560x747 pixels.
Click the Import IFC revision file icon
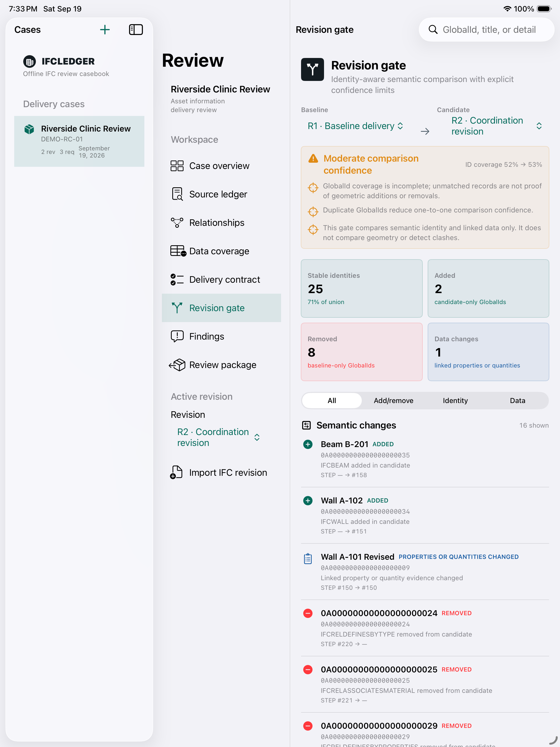[x=176, y=472]
